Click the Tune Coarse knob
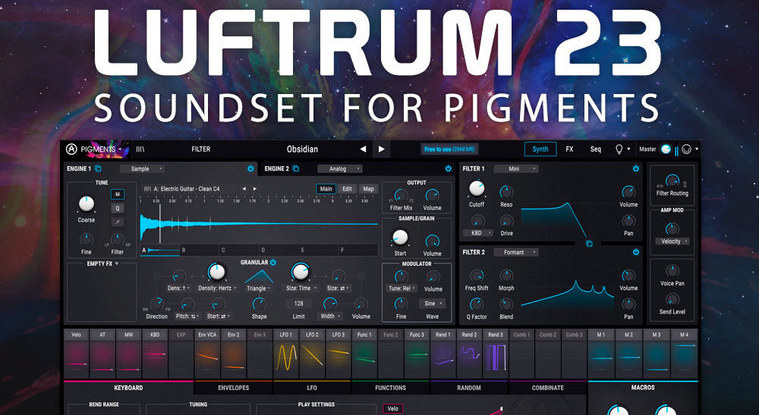This screenshot has height=415, width=759. (x=86, y=204)
